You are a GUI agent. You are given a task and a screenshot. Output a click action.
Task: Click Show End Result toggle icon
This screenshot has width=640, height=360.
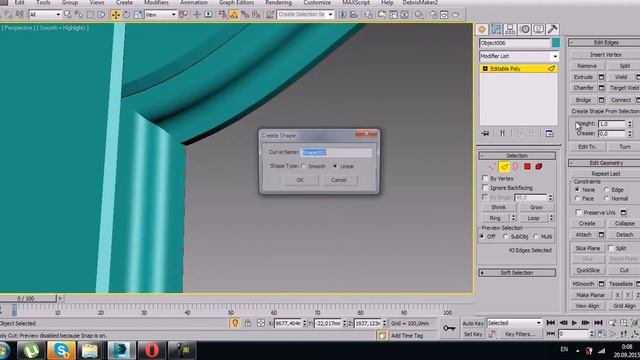tap(502, 133)
